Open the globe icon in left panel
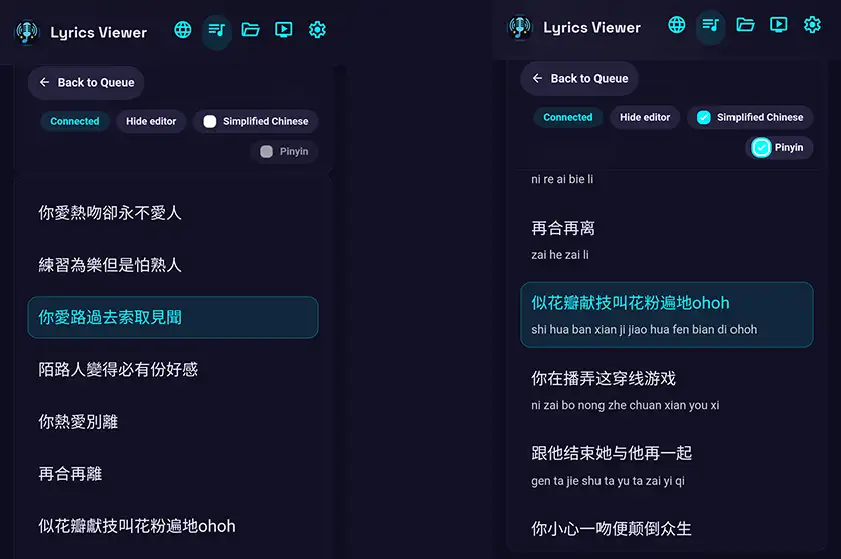The height and width of the screenshot is (559, 841). coord(183,30)
